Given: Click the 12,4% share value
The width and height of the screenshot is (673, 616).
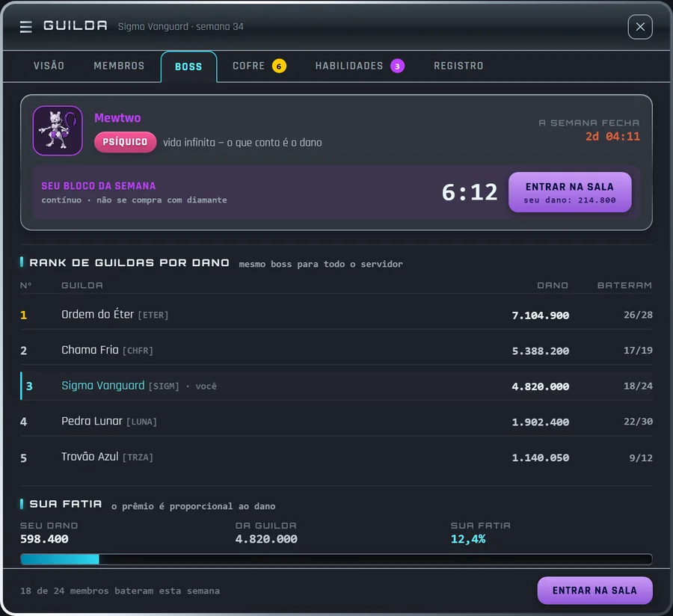Looking at the screenshot, I should (x=468, y=539).
